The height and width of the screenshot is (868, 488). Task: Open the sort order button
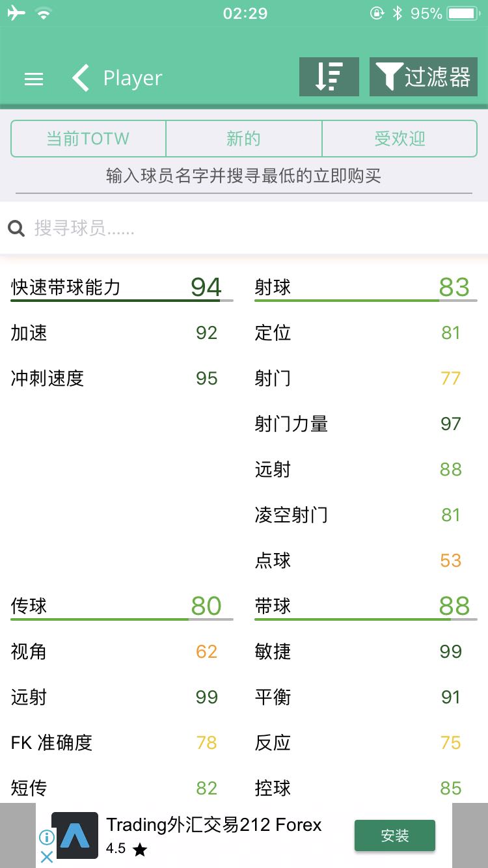point(329,77)
